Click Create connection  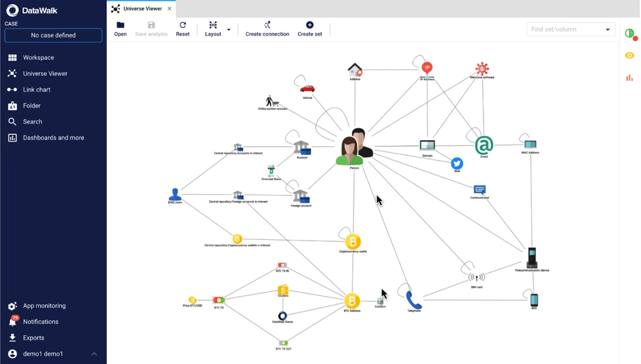coord(267,29)
